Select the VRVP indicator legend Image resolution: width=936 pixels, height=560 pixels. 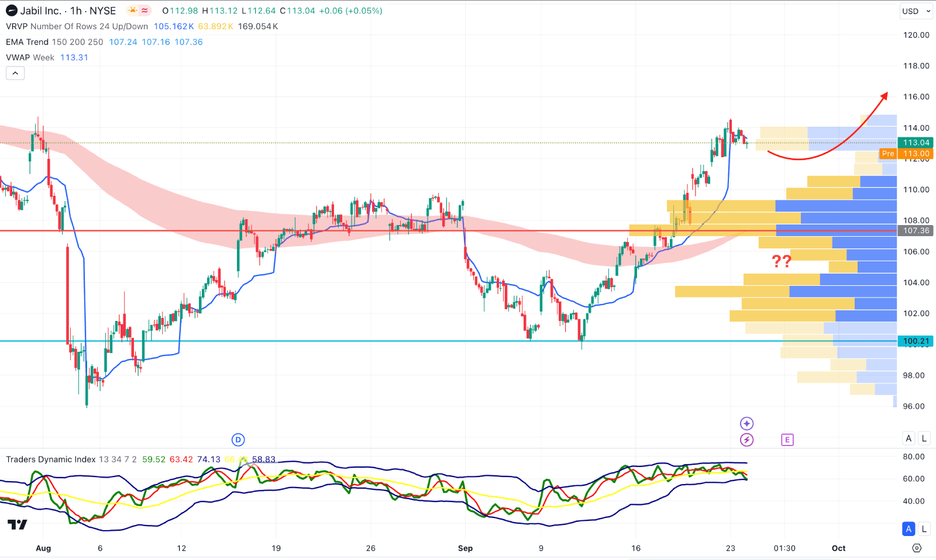[x=77, y=26]
